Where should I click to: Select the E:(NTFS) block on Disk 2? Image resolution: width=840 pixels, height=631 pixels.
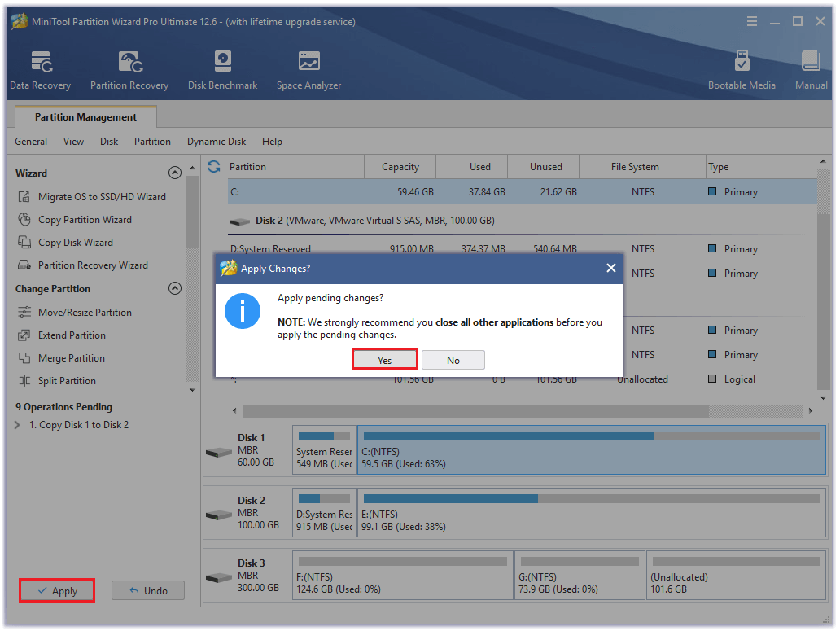(592, 513)
